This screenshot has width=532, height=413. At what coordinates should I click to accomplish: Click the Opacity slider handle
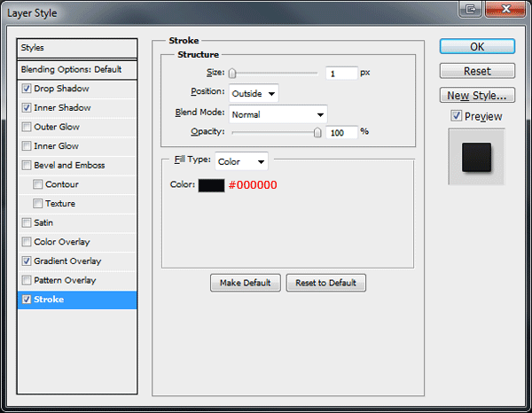[x=317, y=132]
